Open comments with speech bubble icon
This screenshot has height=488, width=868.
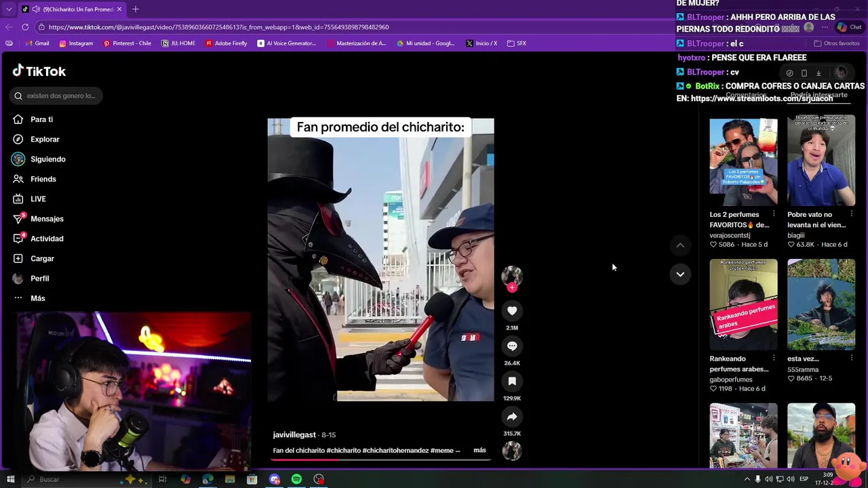(512, 346)
